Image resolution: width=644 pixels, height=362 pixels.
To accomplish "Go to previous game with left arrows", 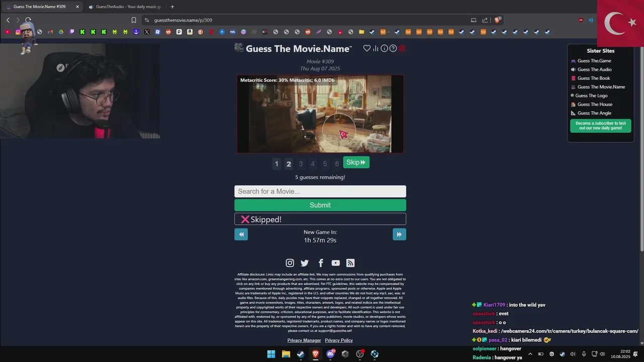I will pyautogui.click(x=241, y=234).
